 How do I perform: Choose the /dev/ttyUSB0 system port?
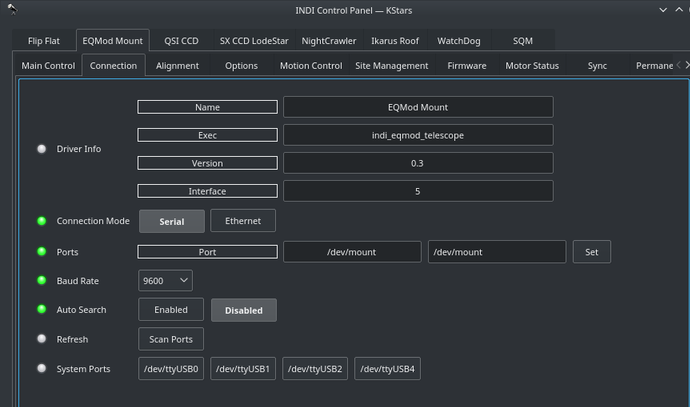point(171,369)
